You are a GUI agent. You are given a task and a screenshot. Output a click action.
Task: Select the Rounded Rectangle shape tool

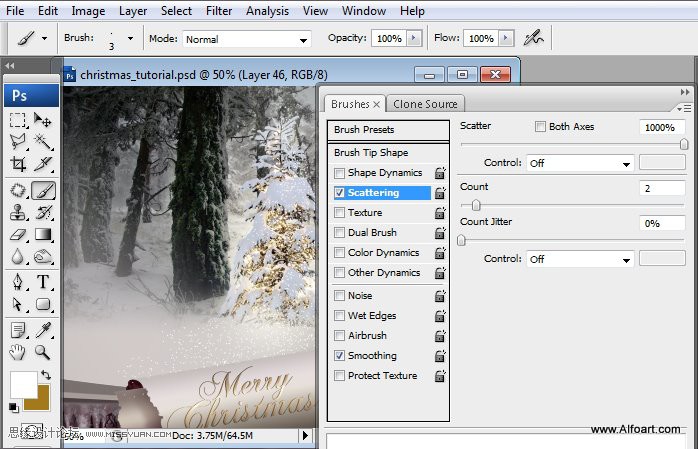click(43, 304)
